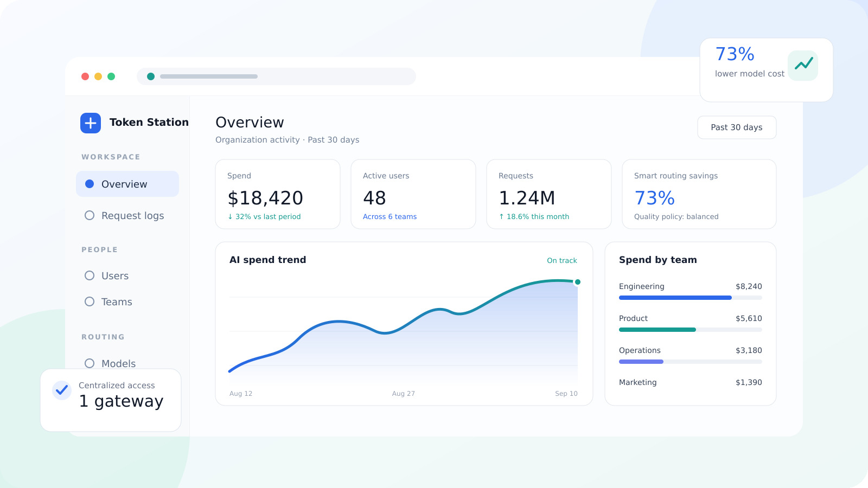Click the red window dot
868x488 pixels.
(x=85, y=76)
